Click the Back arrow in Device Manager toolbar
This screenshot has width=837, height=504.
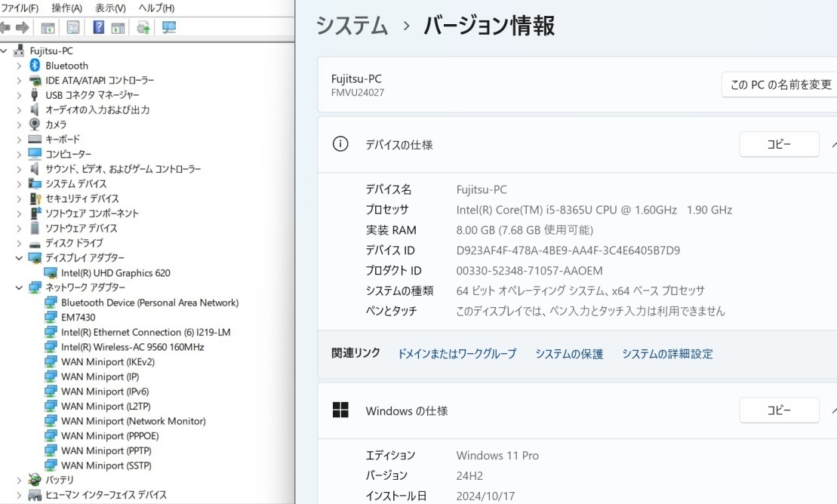click(x=5, y=28)
